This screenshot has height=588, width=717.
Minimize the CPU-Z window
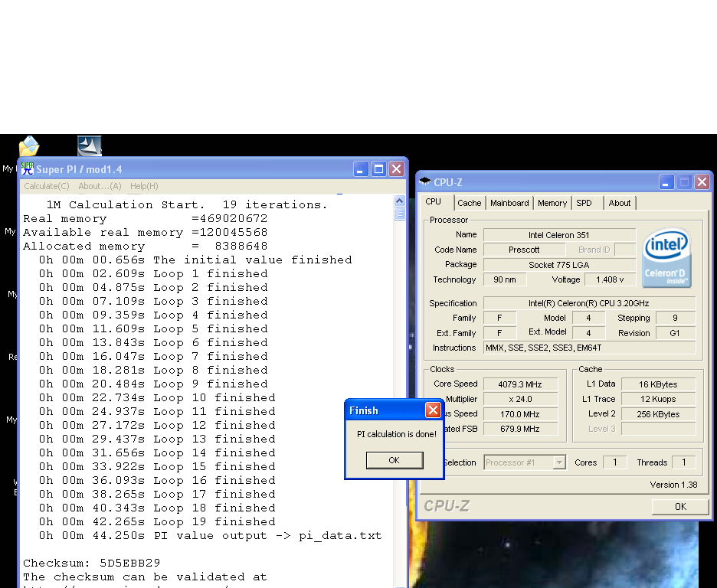click(666, 182)
